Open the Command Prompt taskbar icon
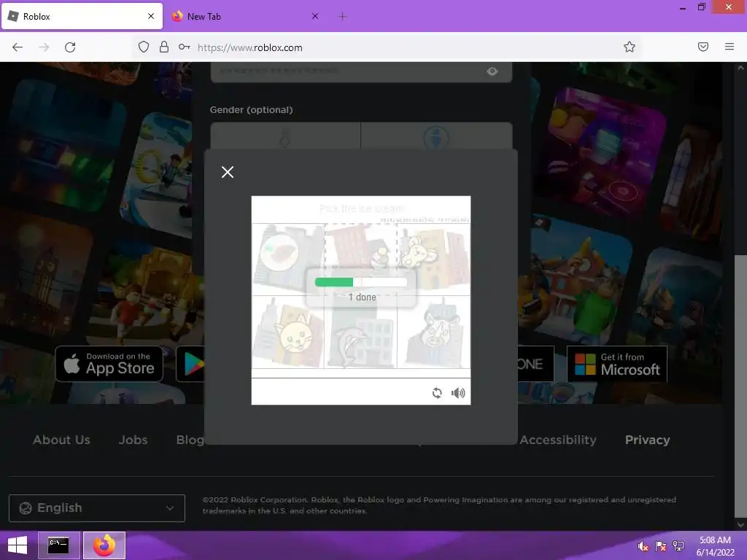 [58, 545]
